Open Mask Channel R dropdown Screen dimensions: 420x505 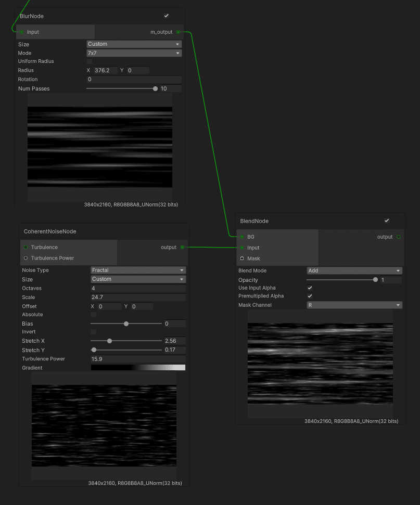[354, 305]
